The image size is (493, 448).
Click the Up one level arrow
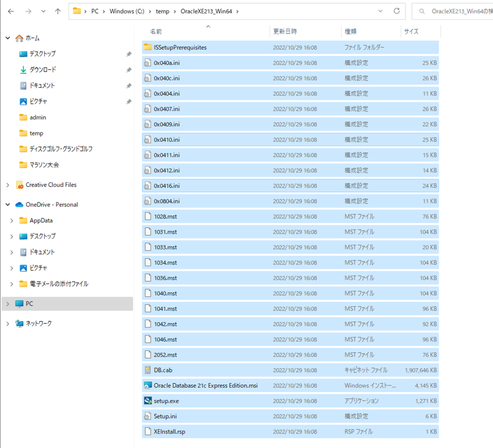[58, 12]
